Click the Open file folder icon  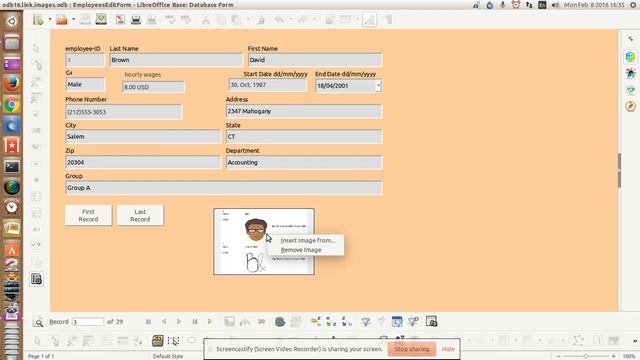[62, 20]
